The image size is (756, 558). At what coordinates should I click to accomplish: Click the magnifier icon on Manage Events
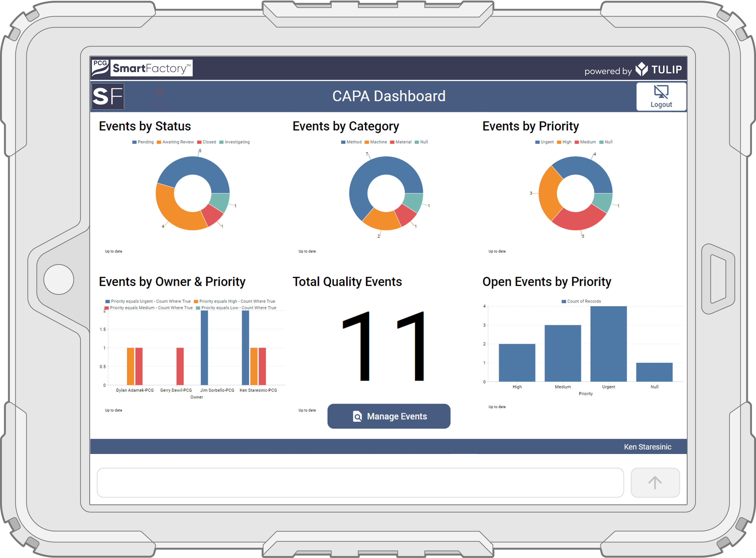(x=357, y=416)
